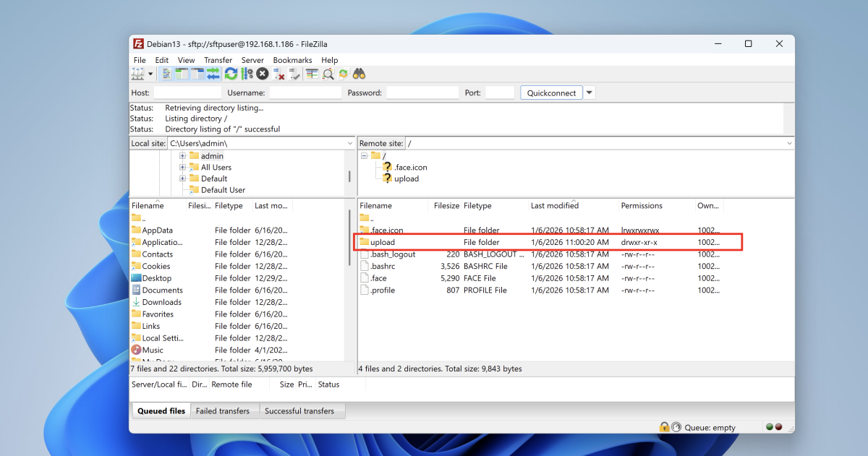Open the Site Manager icon
The width and height of the screenshot is (868, 456).
tap(137, 74)
